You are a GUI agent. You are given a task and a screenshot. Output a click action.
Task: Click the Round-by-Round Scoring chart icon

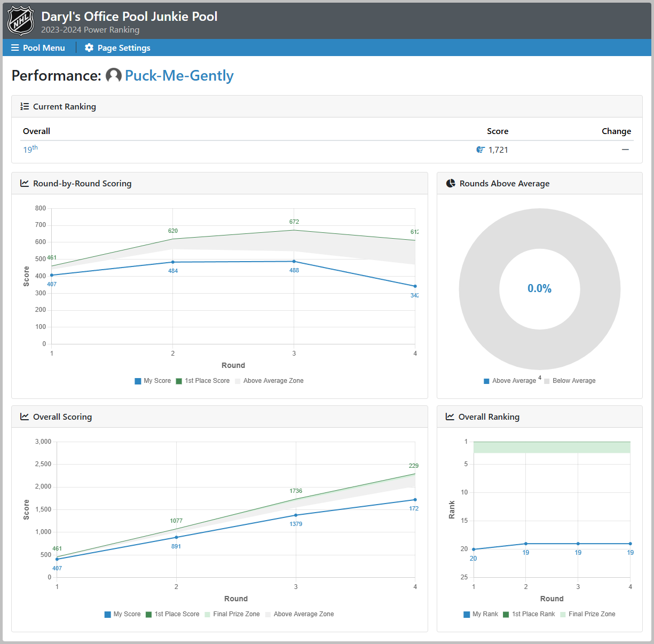click(x=25, y=183)
